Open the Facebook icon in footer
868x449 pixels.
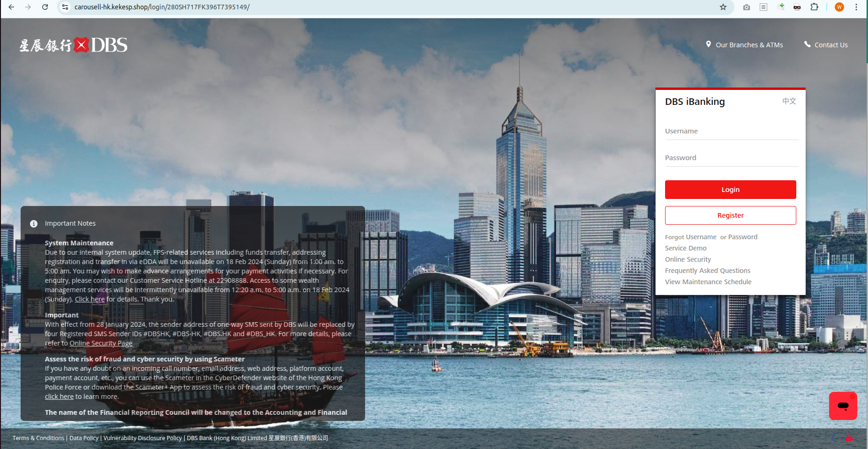pos(833,438)
